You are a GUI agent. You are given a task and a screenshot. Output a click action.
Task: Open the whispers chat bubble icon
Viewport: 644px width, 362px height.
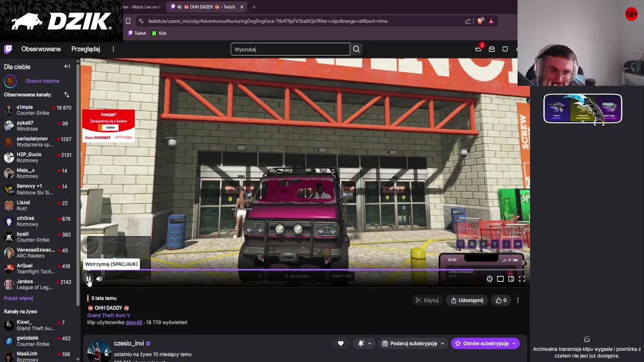(x=505, y=49)
